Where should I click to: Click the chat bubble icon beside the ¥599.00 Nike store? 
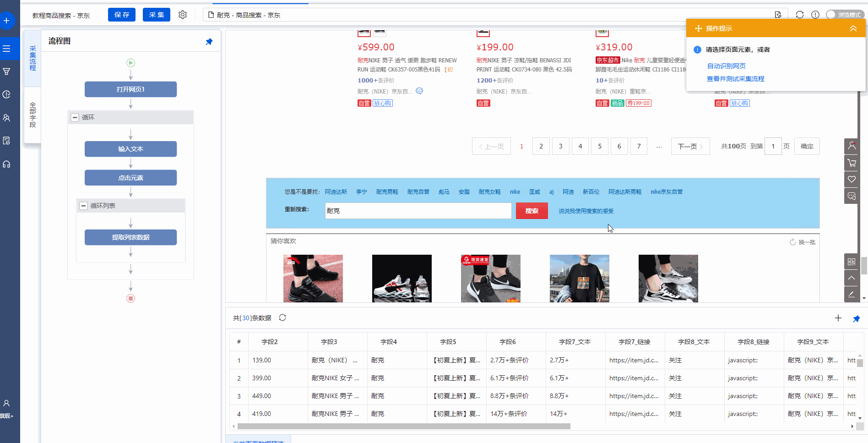point(419,91)
